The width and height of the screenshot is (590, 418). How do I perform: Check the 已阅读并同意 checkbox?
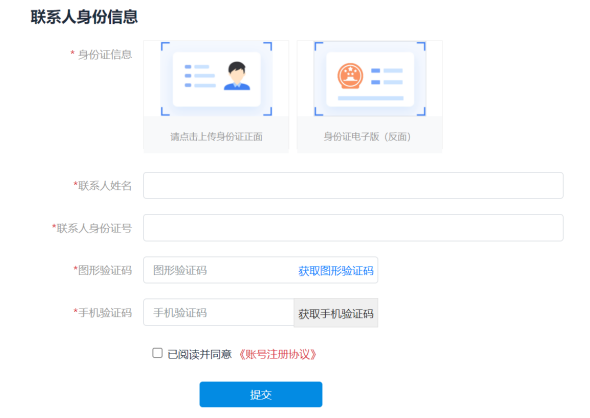157,353
